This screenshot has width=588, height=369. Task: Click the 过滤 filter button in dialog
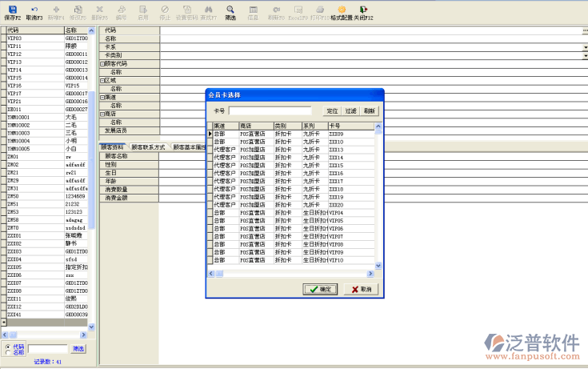(351, 110)
